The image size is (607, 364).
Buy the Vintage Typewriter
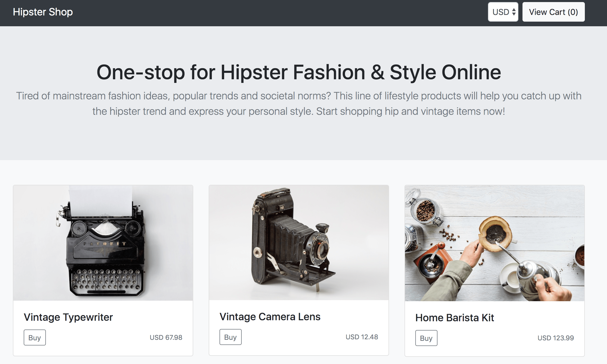click(x=35, y=337)
